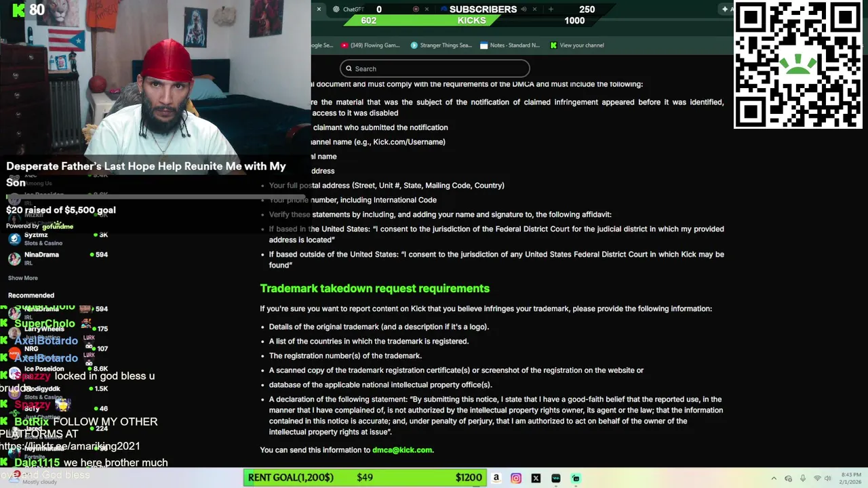Image resolution: width=868 pixels, height=488 pixels.
Task: Open a new browser tab with plus
Action: click(x=551, y=9)
